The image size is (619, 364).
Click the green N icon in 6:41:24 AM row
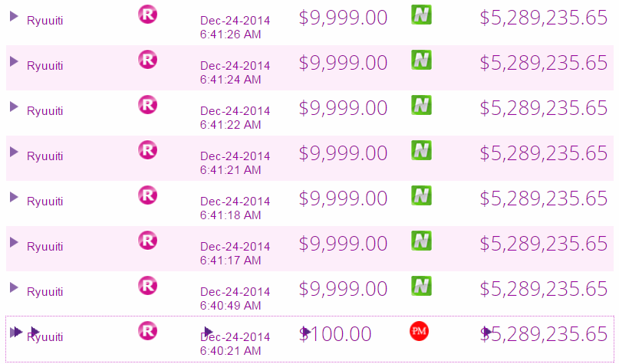pos(421,60)
